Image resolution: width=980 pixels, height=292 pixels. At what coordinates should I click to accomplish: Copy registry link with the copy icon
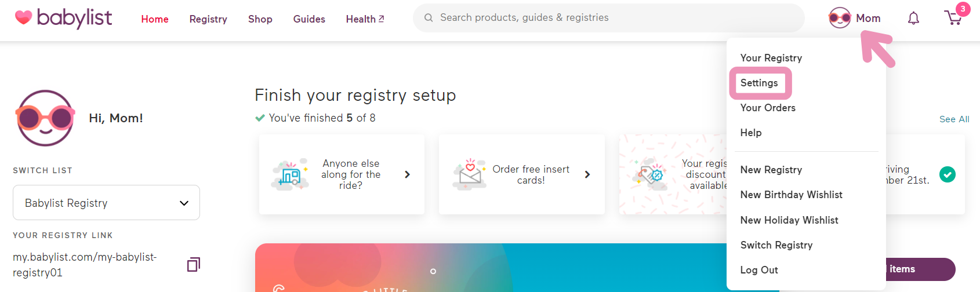[194, 265]
